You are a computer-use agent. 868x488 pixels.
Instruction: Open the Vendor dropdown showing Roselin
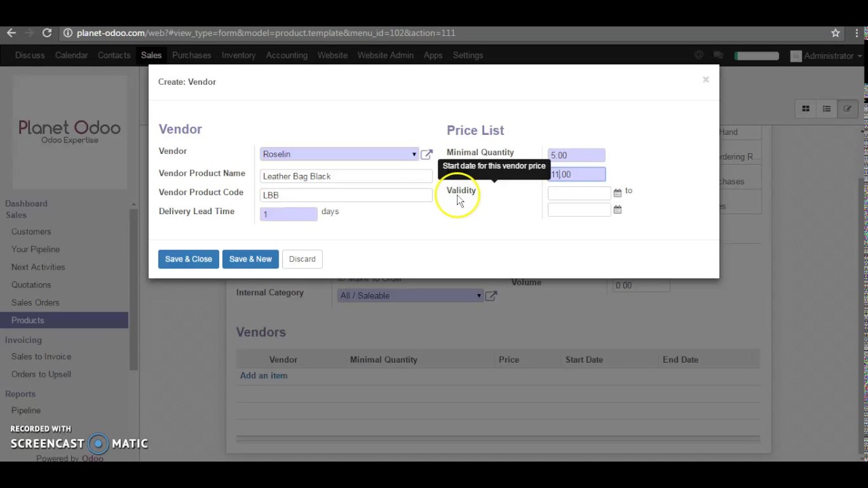click(x=339, y=154)
